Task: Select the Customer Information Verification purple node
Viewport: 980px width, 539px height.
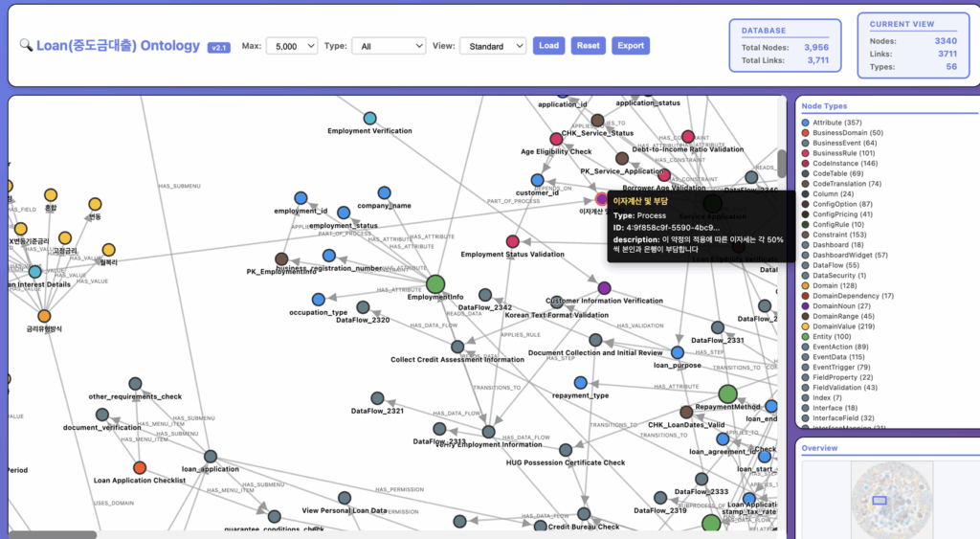Action: (x=604, y=287)
